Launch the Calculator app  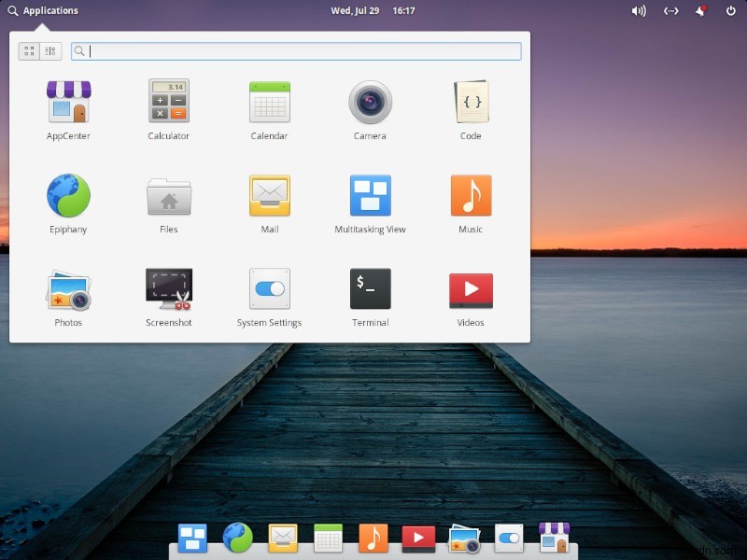(x=168, y=105)
